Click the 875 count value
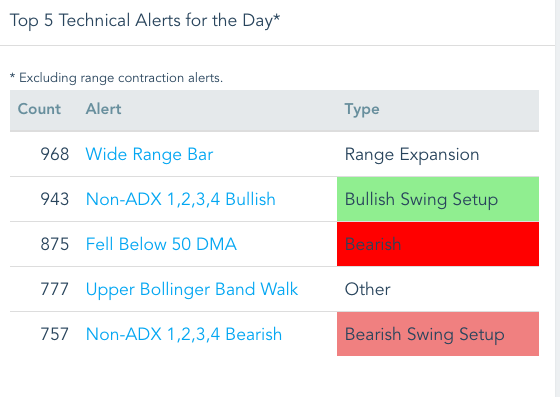This screenshot has height=397, width=560. pos(55,245)
